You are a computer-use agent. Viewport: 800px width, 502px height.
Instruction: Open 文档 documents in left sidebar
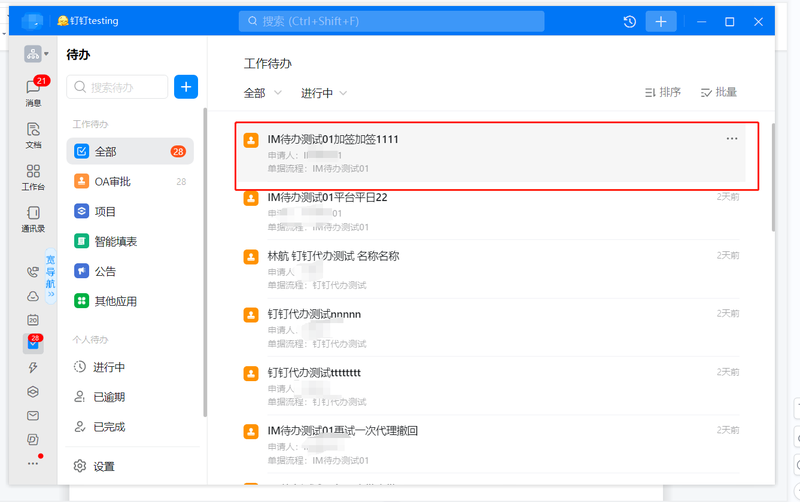(33, 134)
